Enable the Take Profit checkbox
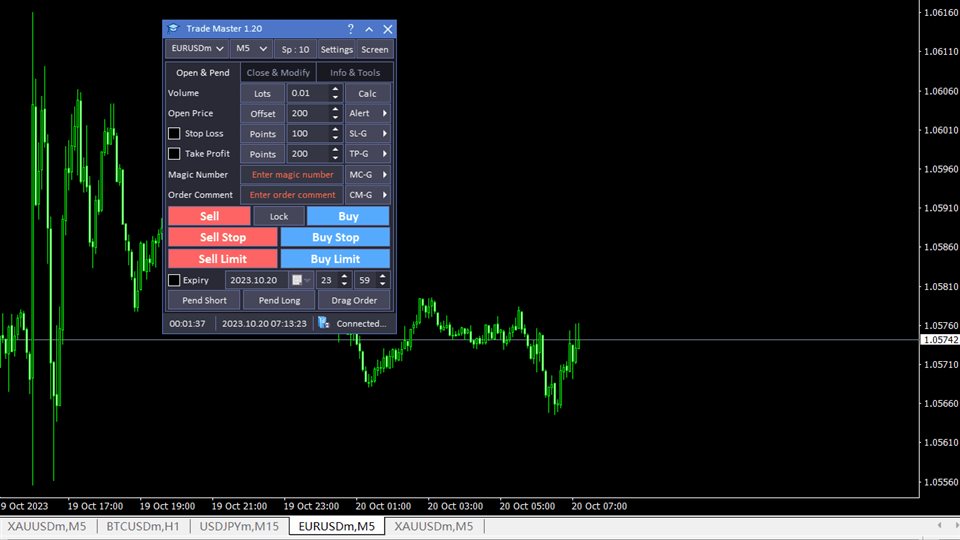 point(174,154)
